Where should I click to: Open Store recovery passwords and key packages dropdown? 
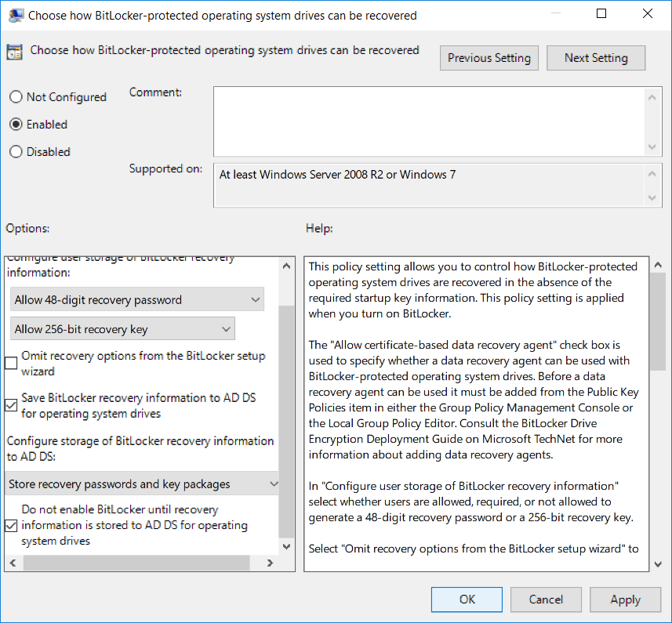(x=142, y=484)
